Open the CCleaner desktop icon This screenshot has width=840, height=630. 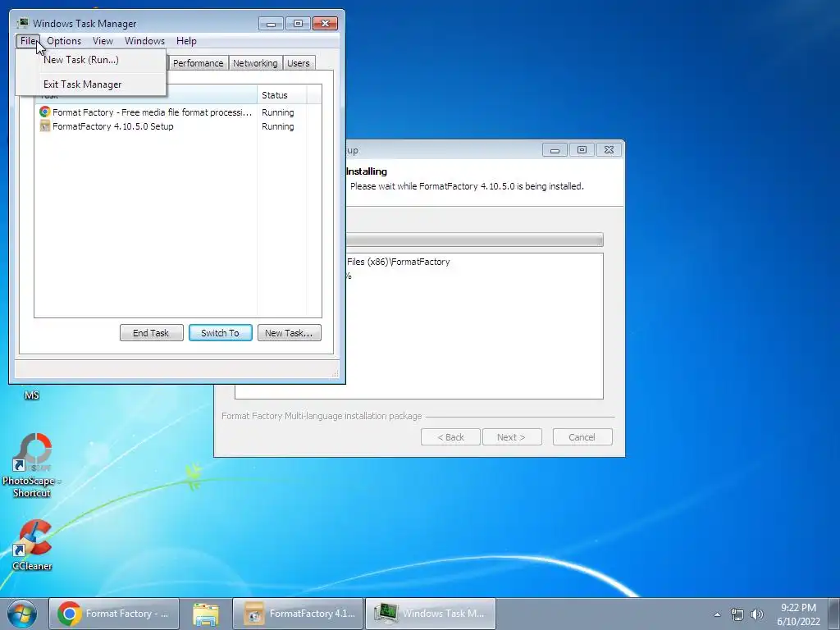(32, 545)
